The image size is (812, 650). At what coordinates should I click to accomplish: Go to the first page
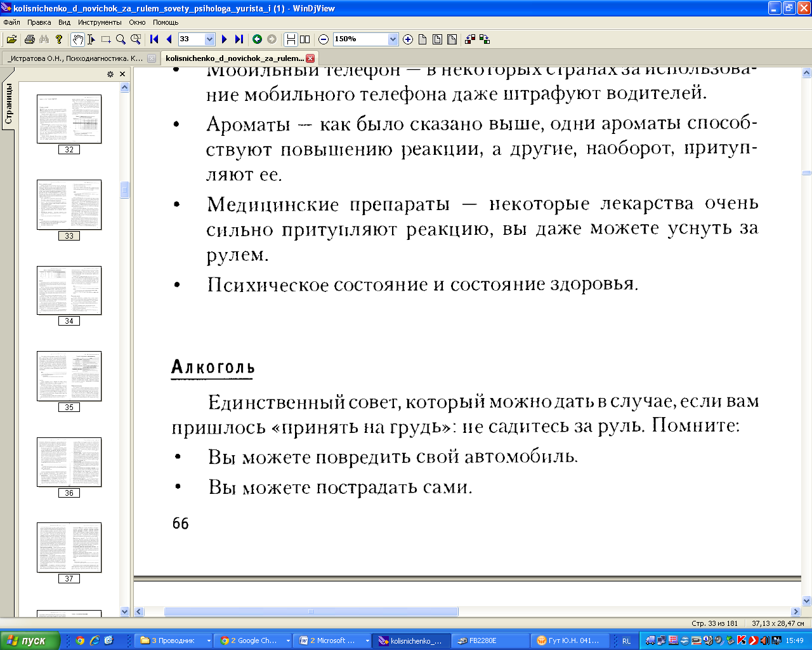pyautogui.click(x=154, y=39)
